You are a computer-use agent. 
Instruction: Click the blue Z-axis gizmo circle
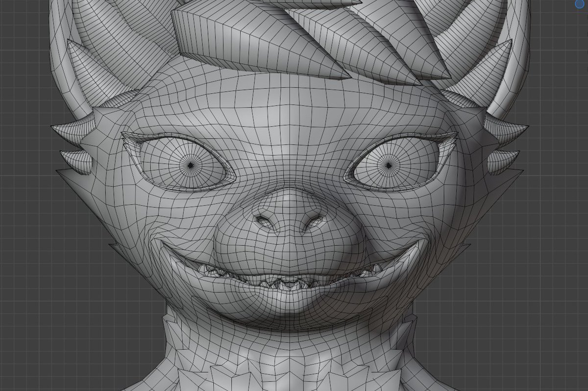[x=579, y=4]
